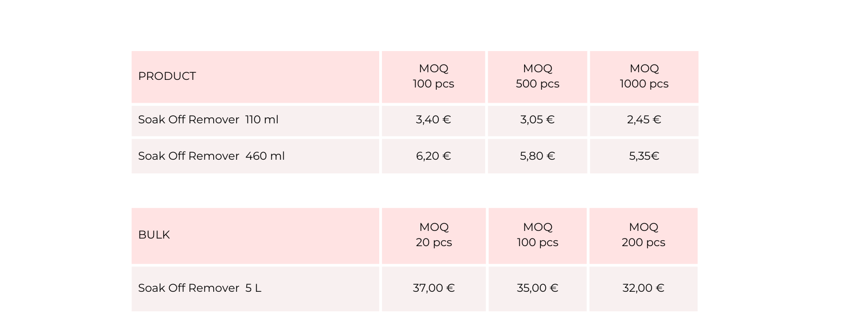Click the Soak Off Remover 5 L row label
Image resolution: width=868 pixels, height=326 pixels.
[200, 289]
